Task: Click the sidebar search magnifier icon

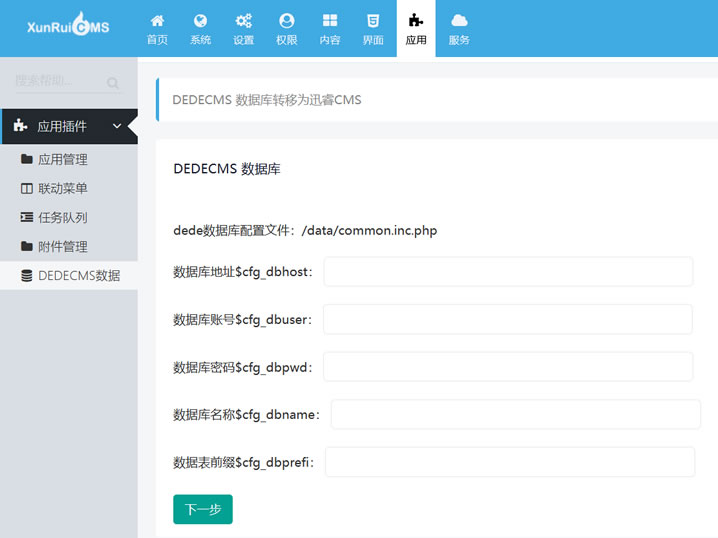Action: [x=112, y=83]
